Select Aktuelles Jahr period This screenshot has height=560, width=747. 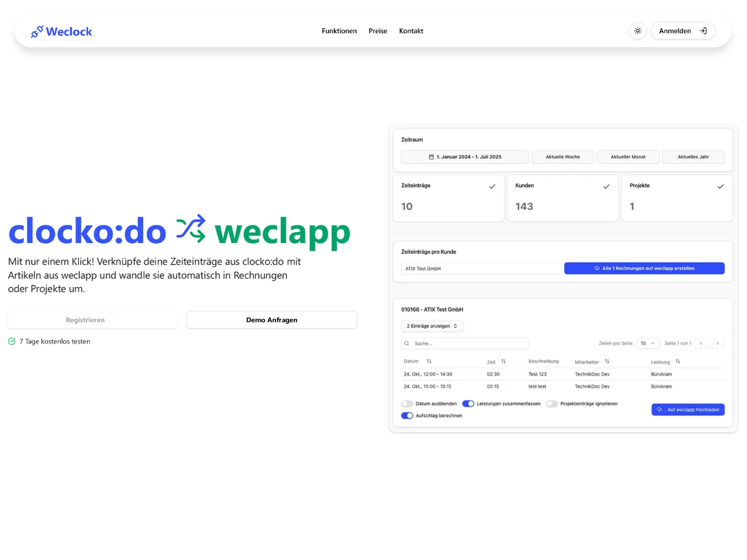693,157
